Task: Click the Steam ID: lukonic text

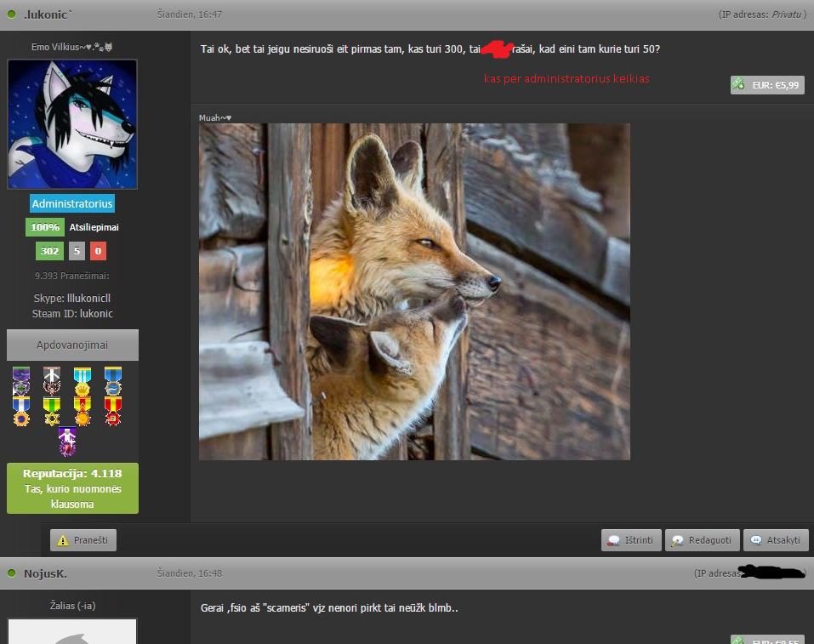Action: click(x=72, y=314)
